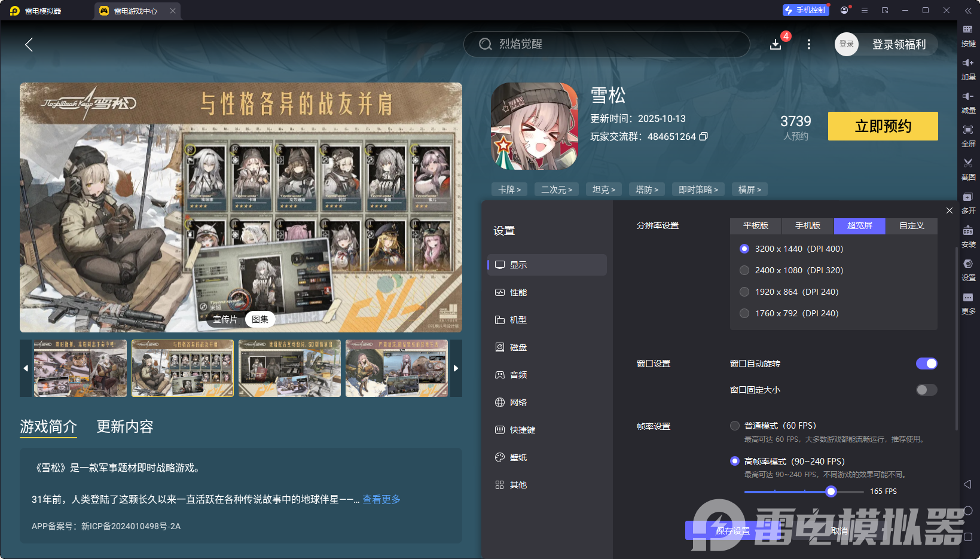This screenshot has width=980, height=559.
Task: Click the previous arrow in screenshot carousel
Action: [x=25, y=368]
